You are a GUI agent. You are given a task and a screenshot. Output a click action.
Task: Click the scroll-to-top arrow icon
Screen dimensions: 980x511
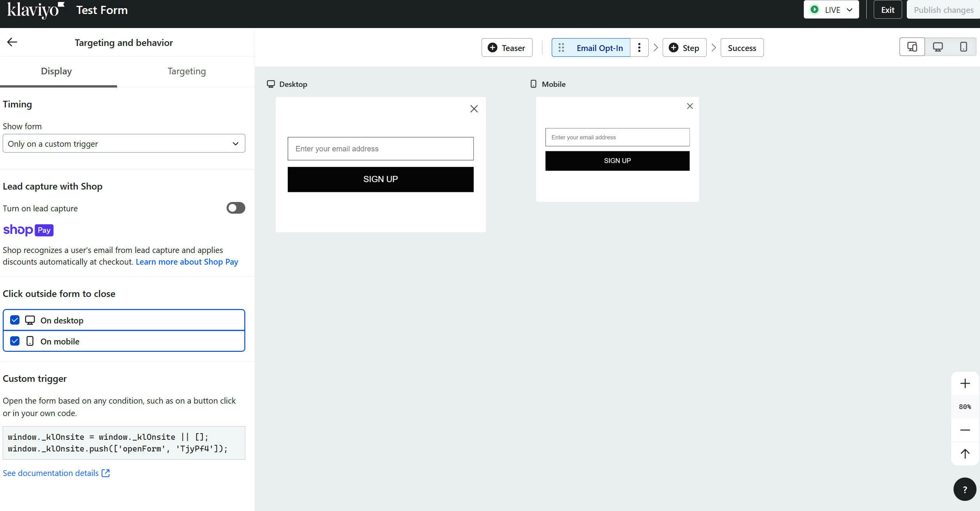click(x=965, y=453)
